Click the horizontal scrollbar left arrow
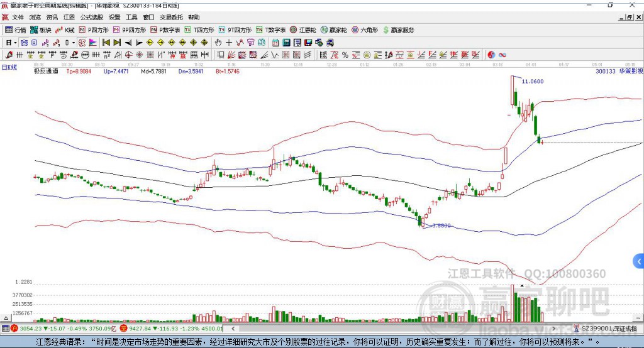Screen dimensions: 644x348 tap(233, 329)
